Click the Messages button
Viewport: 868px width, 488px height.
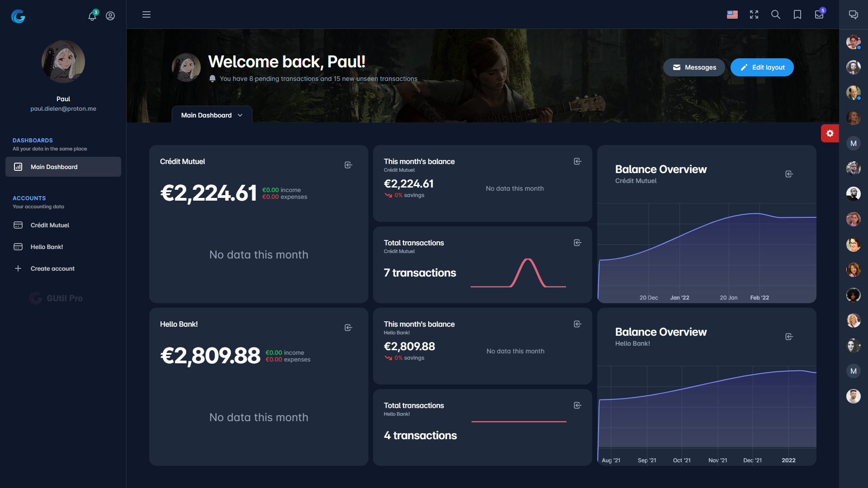point(694,67)
